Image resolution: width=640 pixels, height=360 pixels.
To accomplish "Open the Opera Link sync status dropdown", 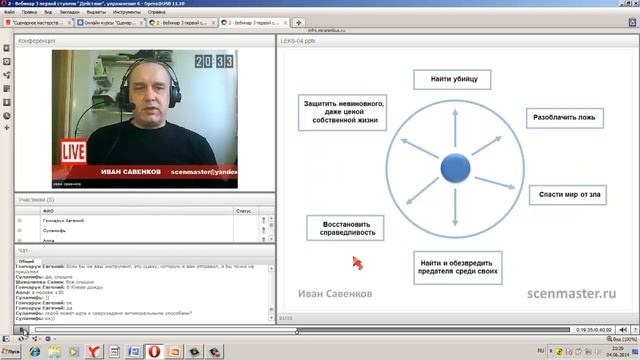I will [x=22, y=339].
